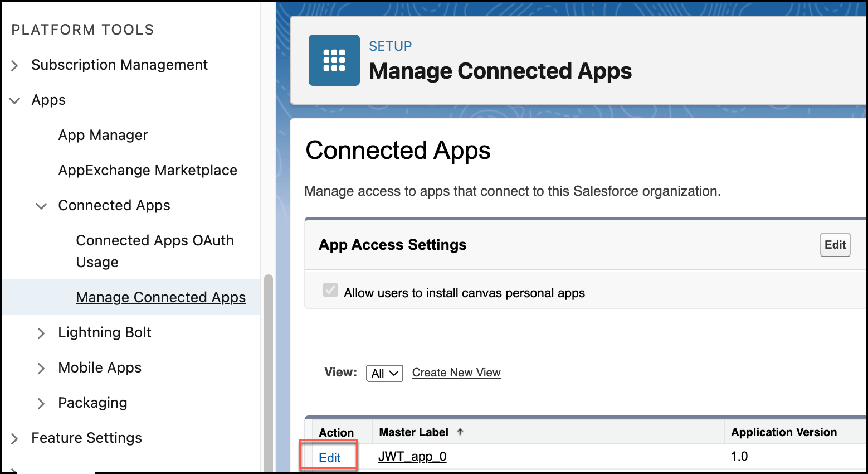Expand the Subscription Management section

coord(15,66)
